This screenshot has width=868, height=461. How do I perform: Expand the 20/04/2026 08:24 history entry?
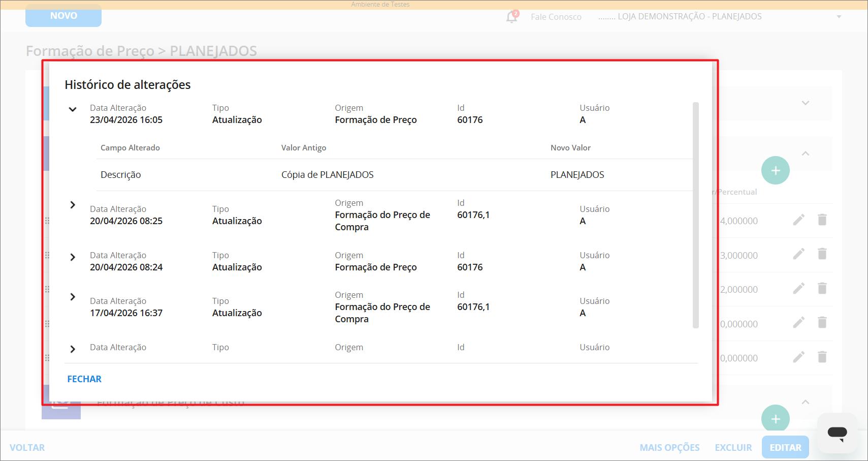pyautogui.click(x=73, y=257)
